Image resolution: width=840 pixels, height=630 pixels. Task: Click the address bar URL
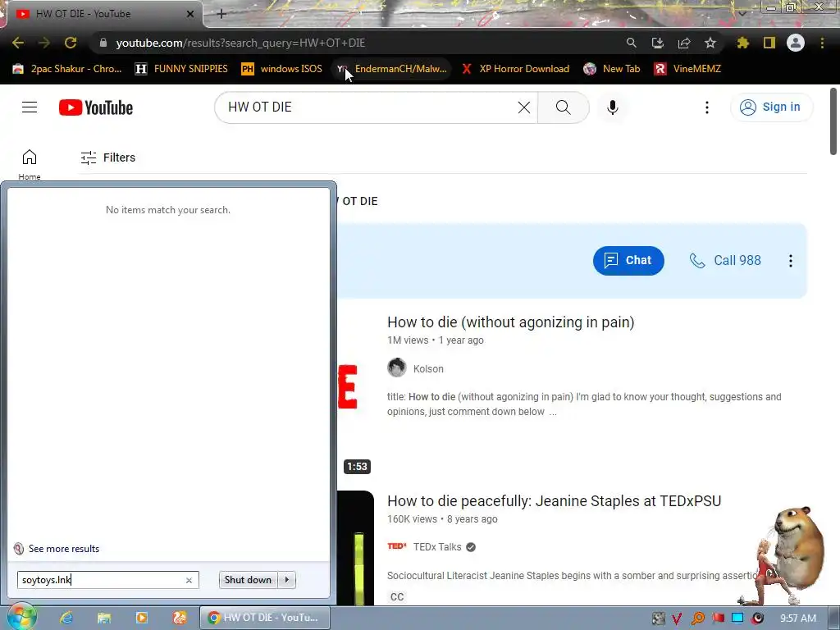tap(240, 43)
